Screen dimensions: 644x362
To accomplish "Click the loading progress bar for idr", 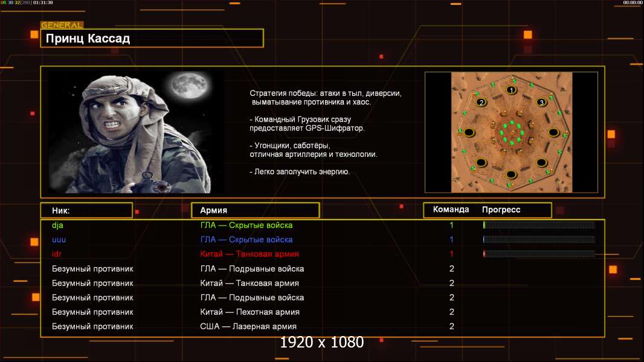I will coord(539,254).
